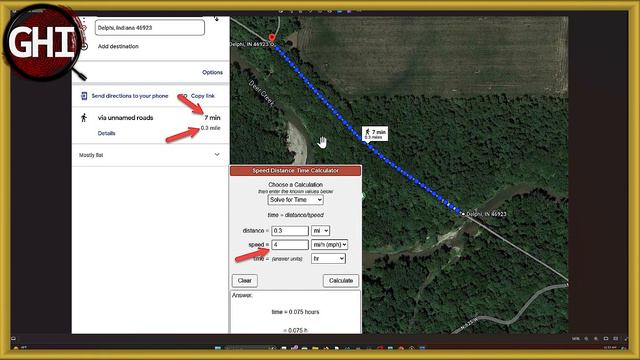Click the route origin point near Delphi label

pos(463,214)
